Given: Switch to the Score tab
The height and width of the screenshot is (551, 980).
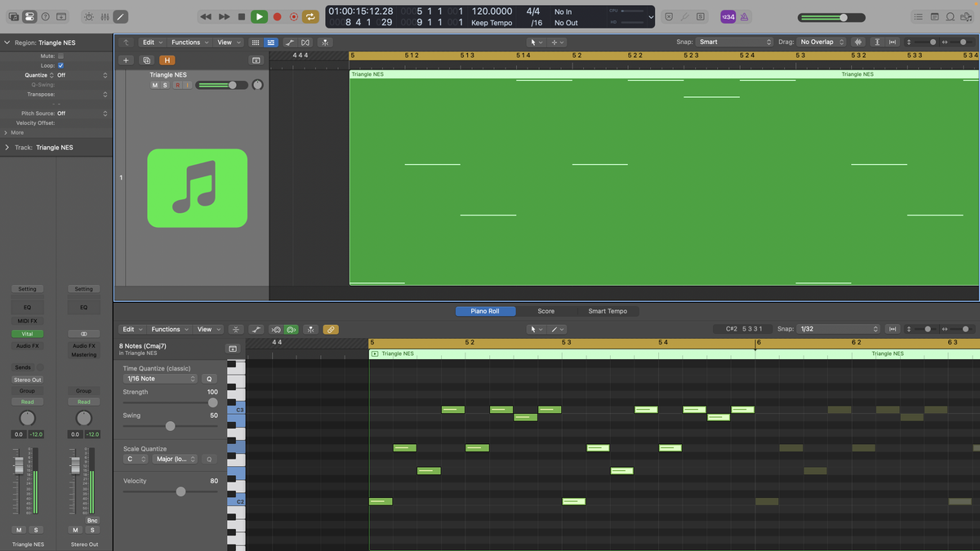Looking at the screenshot, I should pos(546,311).
